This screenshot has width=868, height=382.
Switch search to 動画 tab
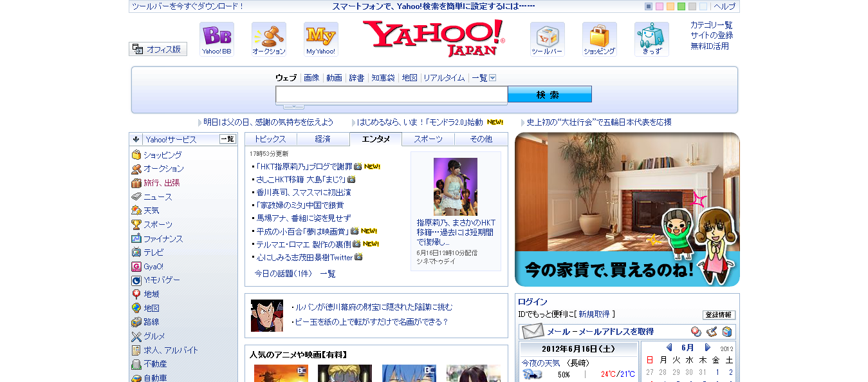click(334, 78)
